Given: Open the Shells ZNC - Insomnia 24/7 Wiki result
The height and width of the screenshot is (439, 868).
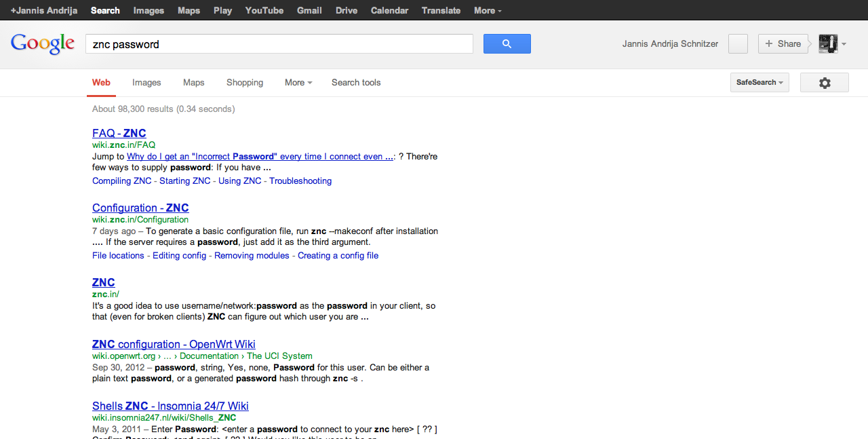Looking at the screenshot, I should tap(170, 406).
